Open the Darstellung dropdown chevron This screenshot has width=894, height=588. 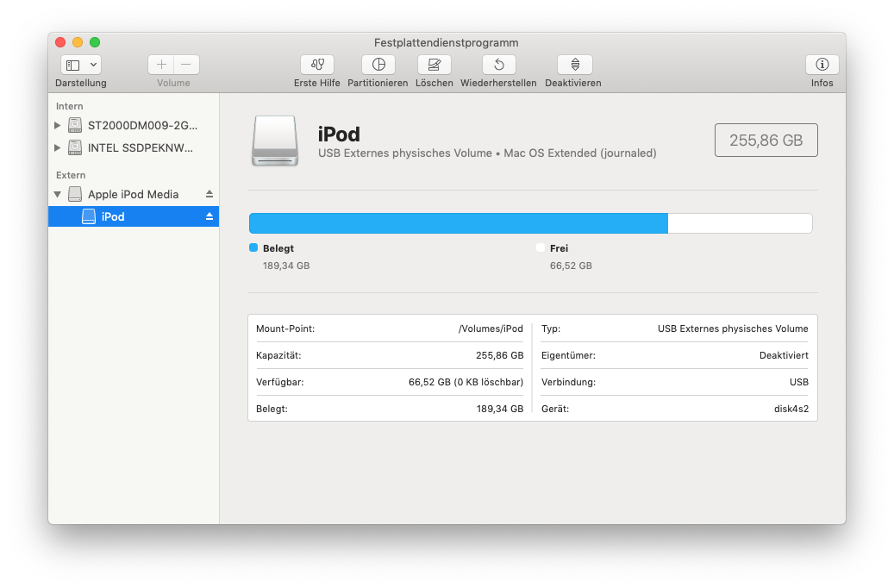click(93, 65)
